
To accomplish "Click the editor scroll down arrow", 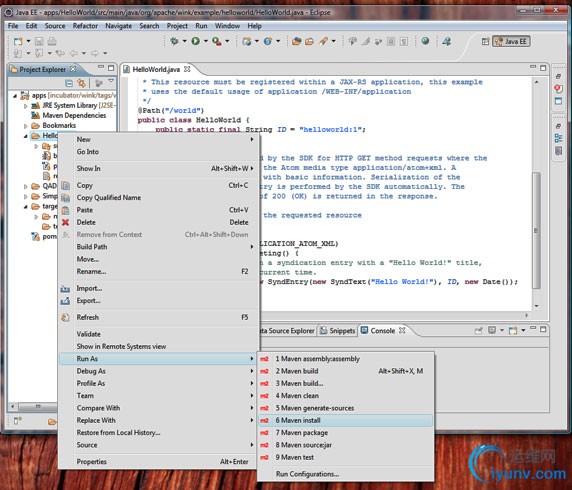I will (536, 306).
